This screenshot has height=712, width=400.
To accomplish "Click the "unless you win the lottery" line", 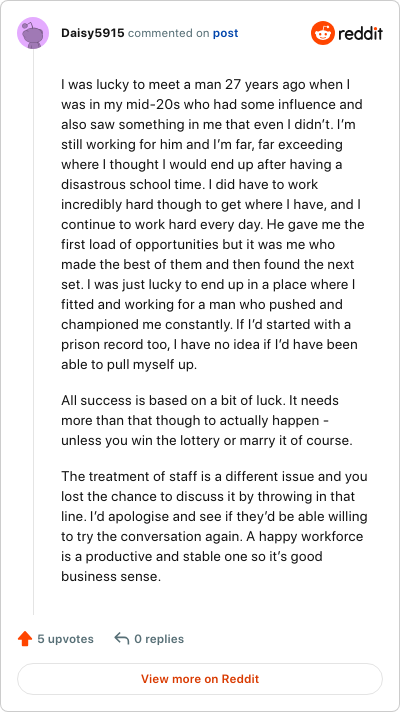I will [x=207, y=440].
